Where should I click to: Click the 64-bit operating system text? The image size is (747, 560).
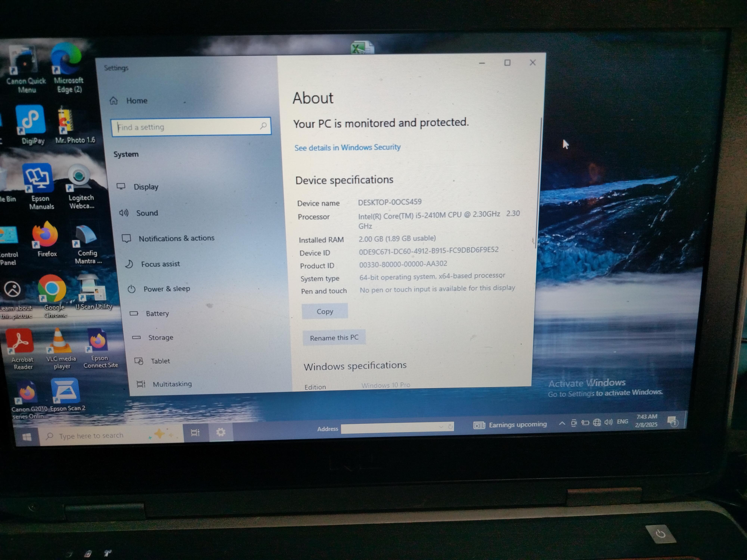pyautogui.click(x=432, y=276)
